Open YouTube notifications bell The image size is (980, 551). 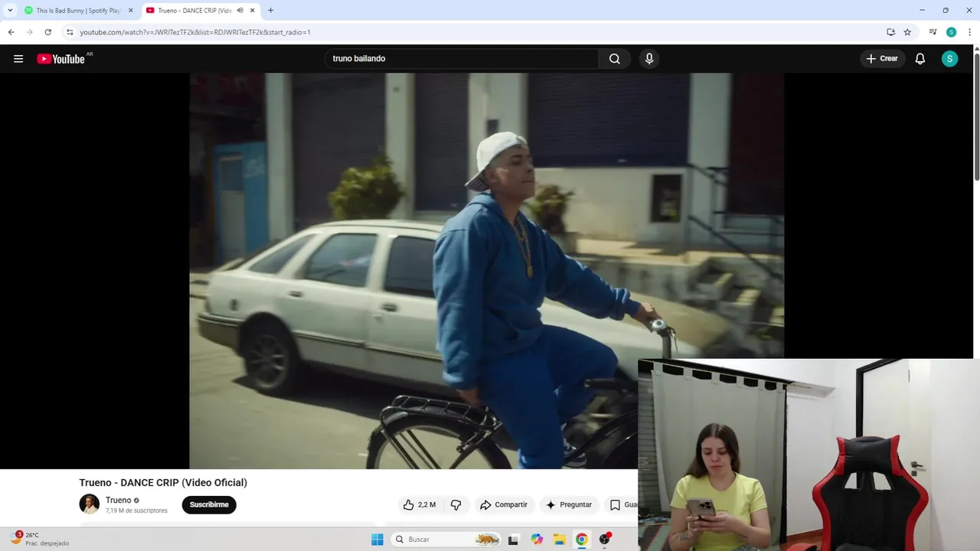(x=920, y=59)
